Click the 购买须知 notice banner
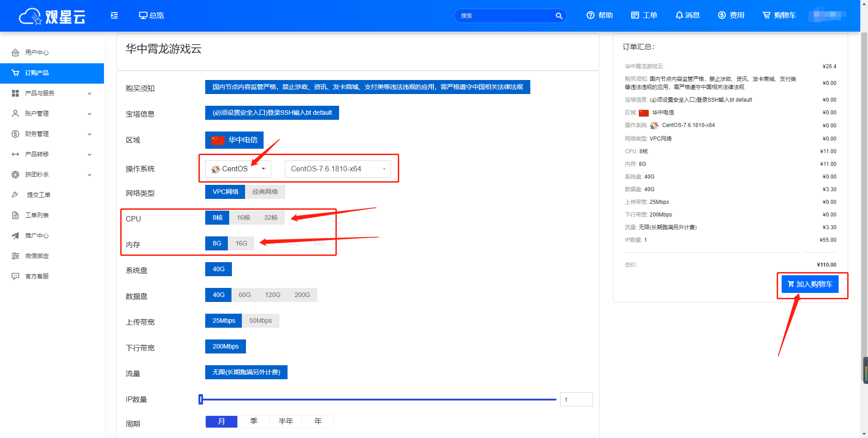Viewport: 868px width, 438px height. coord(368,87)
